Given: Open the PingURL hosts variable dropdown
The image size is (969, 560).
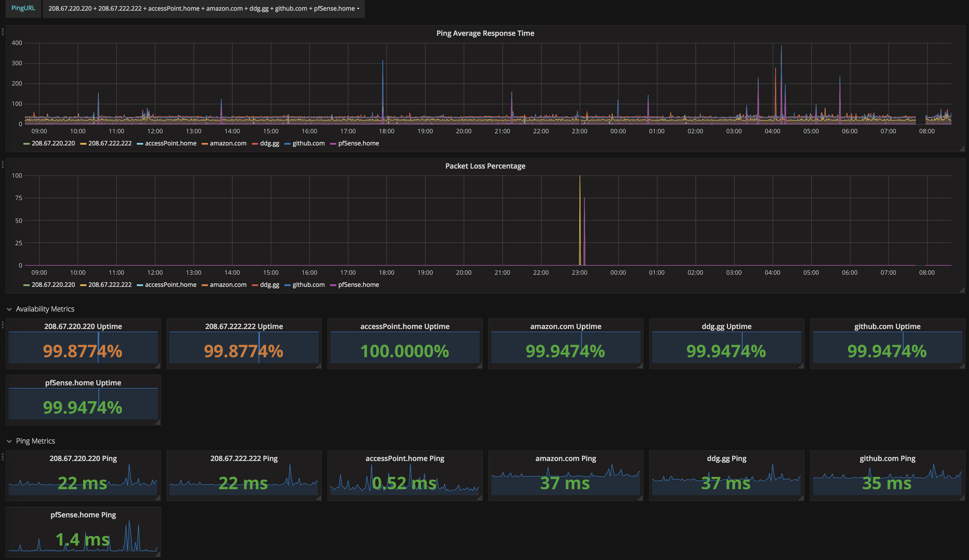Looking at the screenshot, I should tap(204, 8).
